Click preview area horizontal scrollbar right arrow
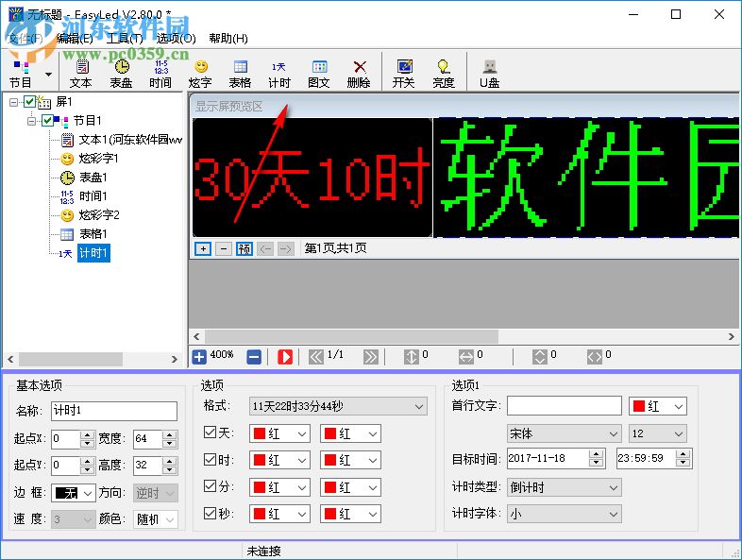The height and width of the screenshot is (560, 742). coord(731,336)
